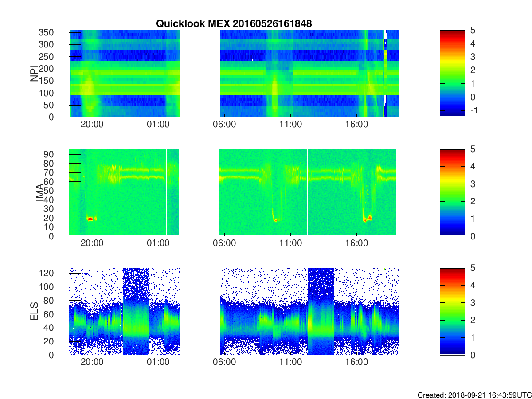Screen dimensions: 532x399
Task: Click the 3 label on IMA colorbar
Action: pyautogui.click(x=472, y=184)
